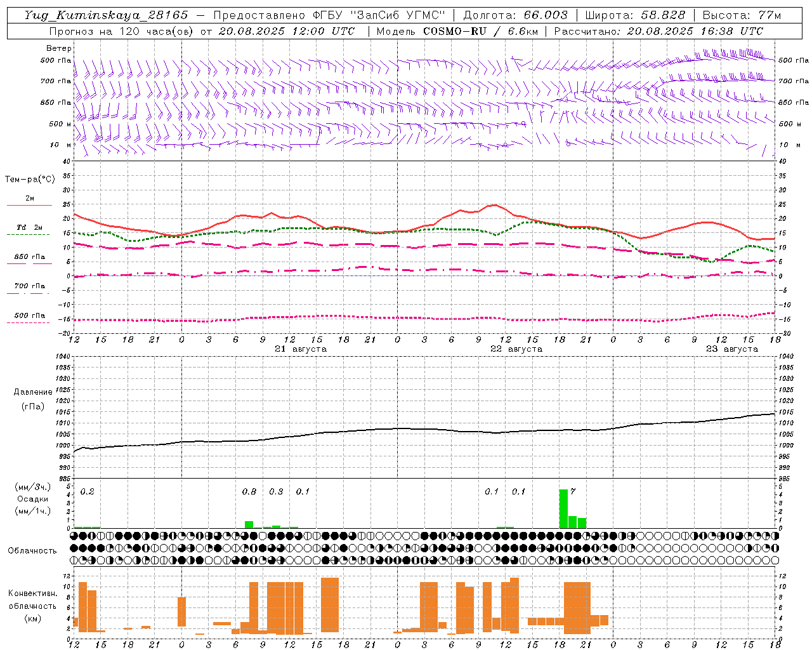Viewport: 812px width, 650px height.
Task: Click the Давление pressure panel label
Action: coord(33,392)
